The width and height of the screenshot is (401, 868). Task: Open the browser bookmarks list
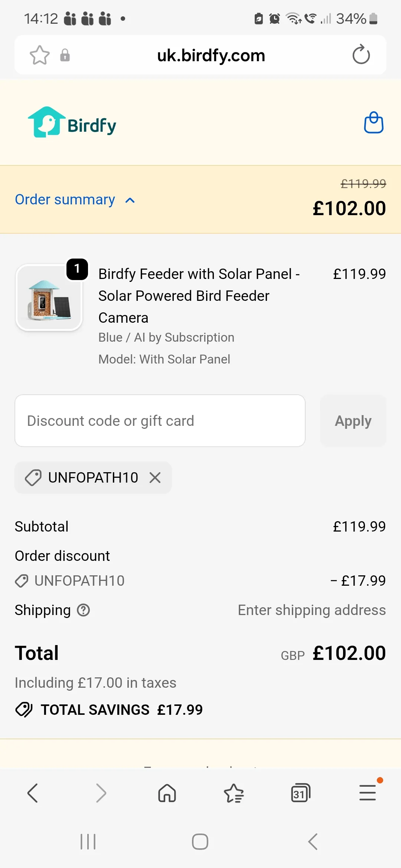coord(234,793)
